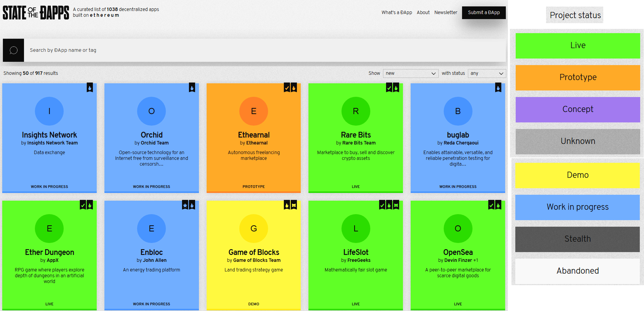644x311 pixels.
Task: Click the fox MetaMask badge on Game of Blocks
Action: point(294,205)
